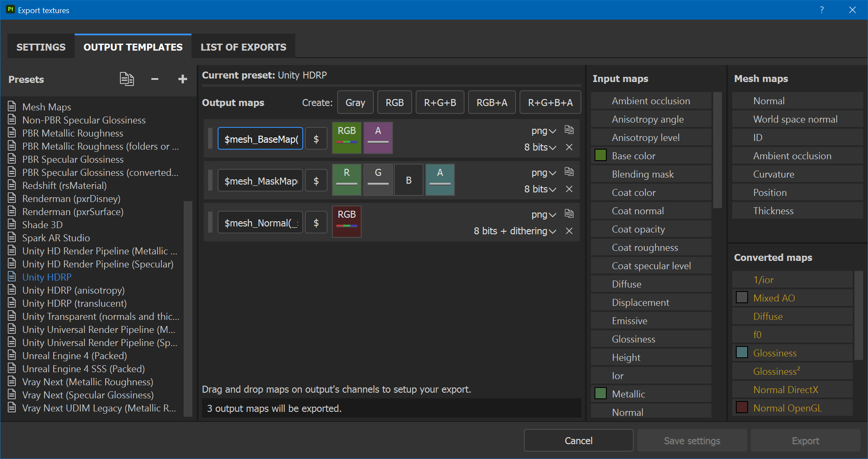Select the BaseMap RGB channel swatch
Screen dimensions: 868x459
click(x=347, y=138)
